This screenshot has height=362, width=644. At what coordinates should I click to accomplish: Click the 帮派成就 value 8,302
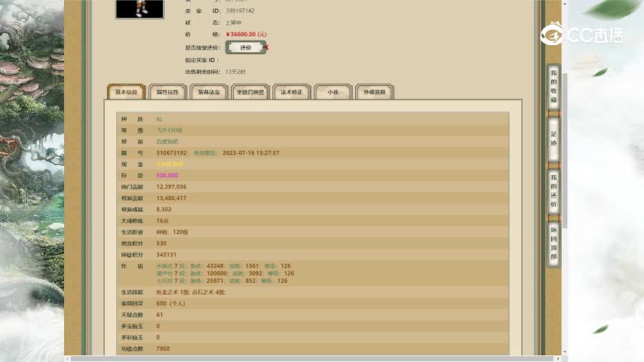click(x=164, y=210)
